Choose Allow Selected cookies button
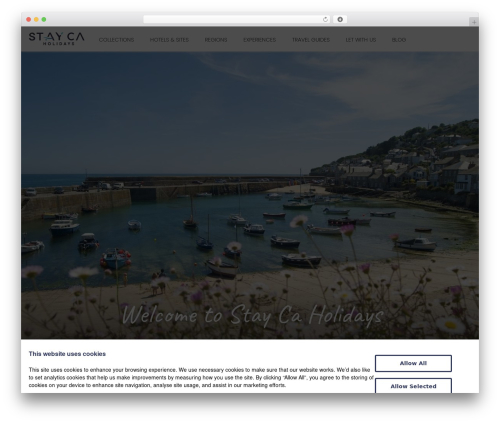Image resolution: width=500 pixels, height=423 pixels. pyautogui.click(x=413, y=386)
